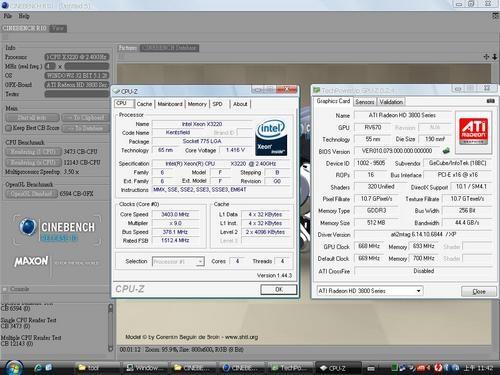Click the 6594 CB-GFX score text
Image resolution: width=500 pixels, height=375 pixels.
76,194
